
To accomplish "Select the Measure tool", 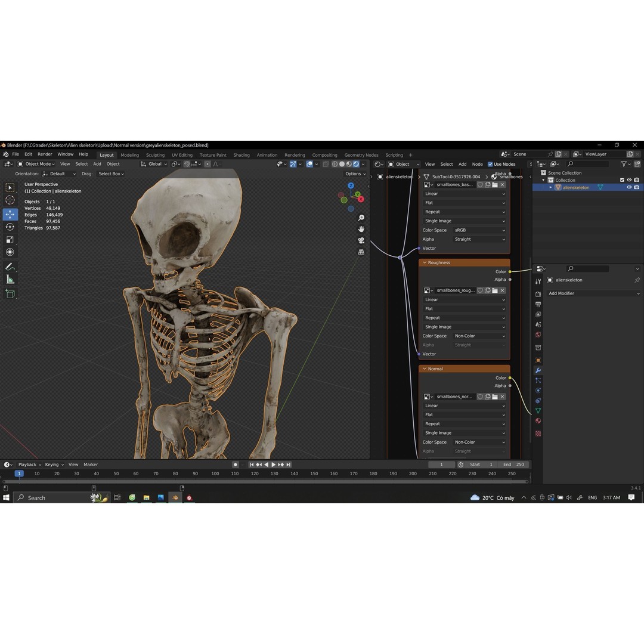I will pos(10,280).
